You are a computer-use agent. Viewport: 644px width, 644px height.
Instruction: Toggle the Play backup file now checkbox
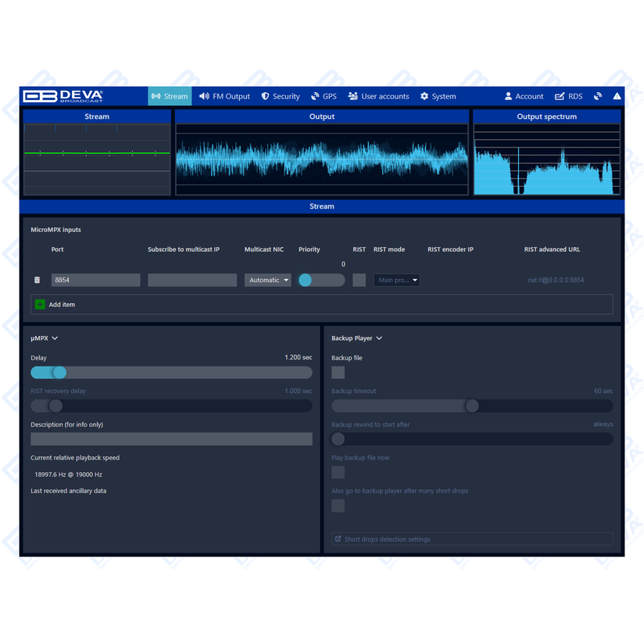(338, 472)
